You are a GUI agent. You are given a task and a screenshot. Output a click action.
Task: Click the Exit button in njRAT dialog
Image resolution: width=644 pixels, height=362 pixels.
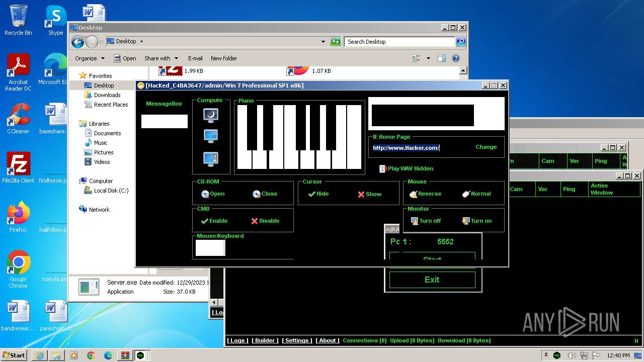pyautogui.click(x=432, y=280)
